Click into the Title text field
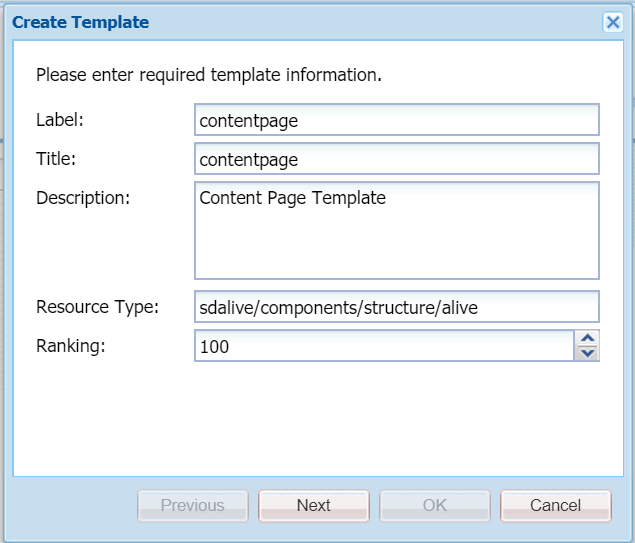Screen dimensions: 635x543 [x=396, y=159]
